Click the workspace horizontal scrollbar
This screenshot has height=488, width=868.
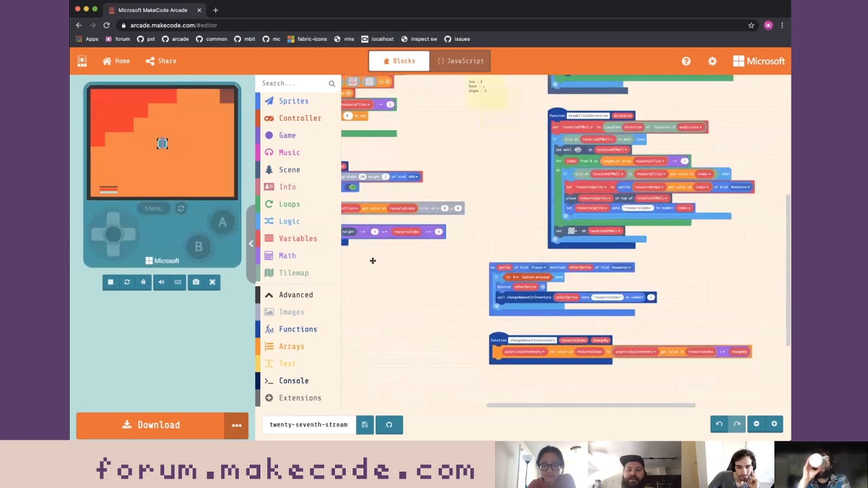[591, 405]
